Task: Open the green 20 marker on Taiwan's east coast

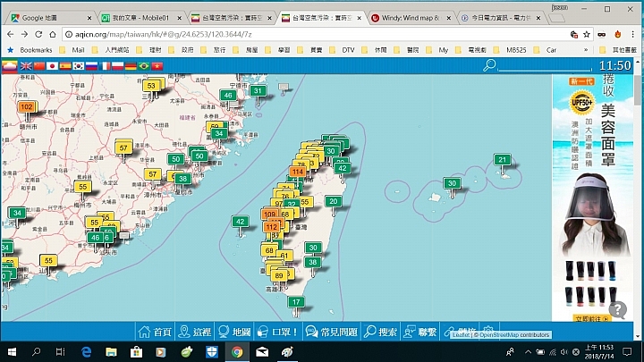Action: (333, 201)
